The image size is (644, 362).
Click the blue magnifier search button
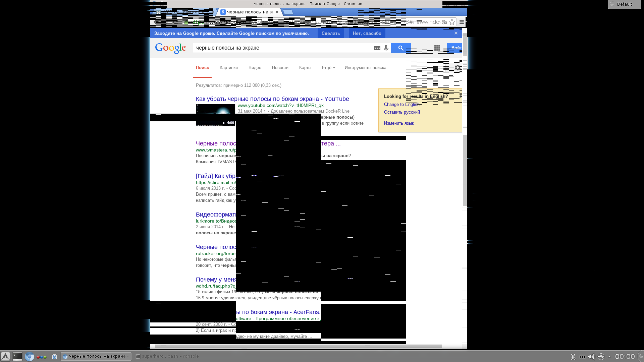click(x=401, y=48)
